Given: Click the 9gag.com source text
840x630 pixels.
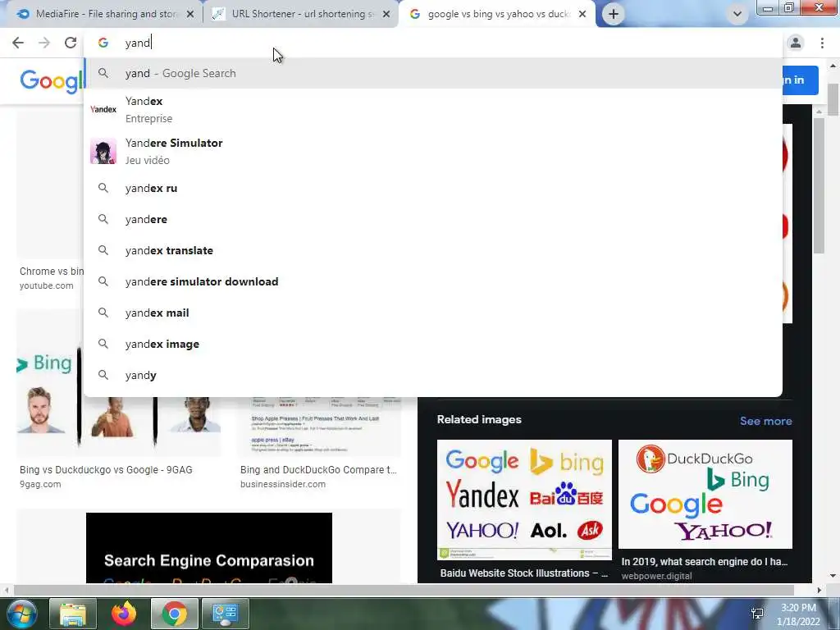Looking at the screenshot, I should coord(40,484).
